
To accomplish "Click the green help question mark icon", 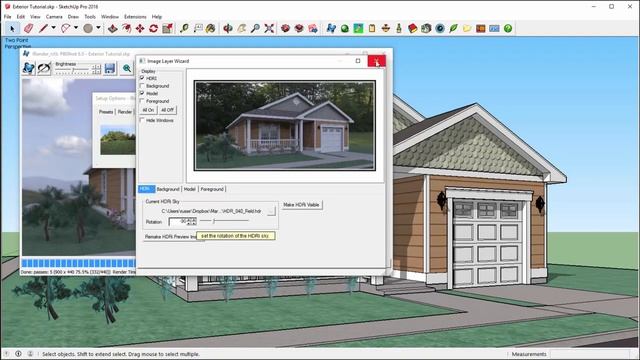I will [508, 28].
